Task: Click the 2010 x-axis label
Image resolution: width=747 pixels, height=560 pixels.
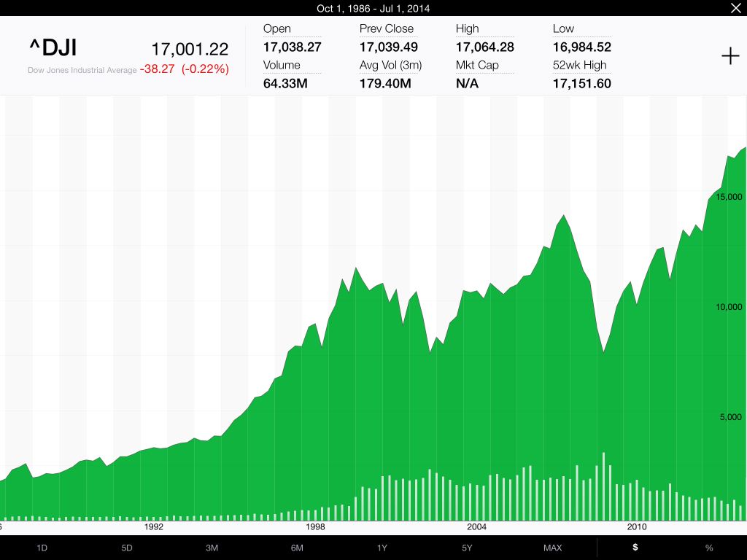Action: (x=637, y=526)
